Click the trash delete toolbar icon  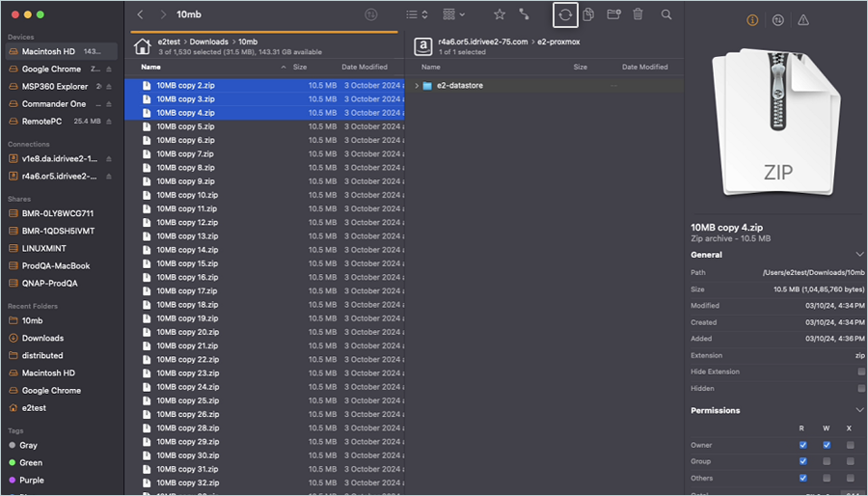coord(637,14)
